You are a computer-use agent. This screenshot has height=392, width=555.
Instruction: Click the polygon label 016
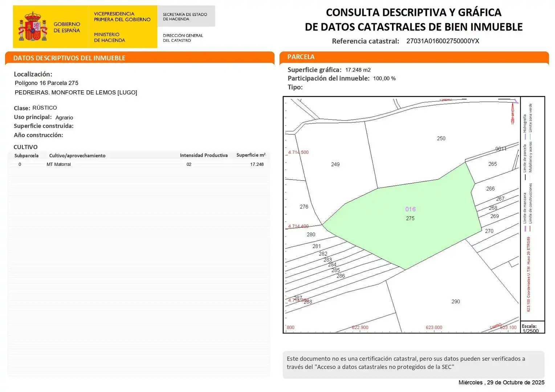pos(411,209)
